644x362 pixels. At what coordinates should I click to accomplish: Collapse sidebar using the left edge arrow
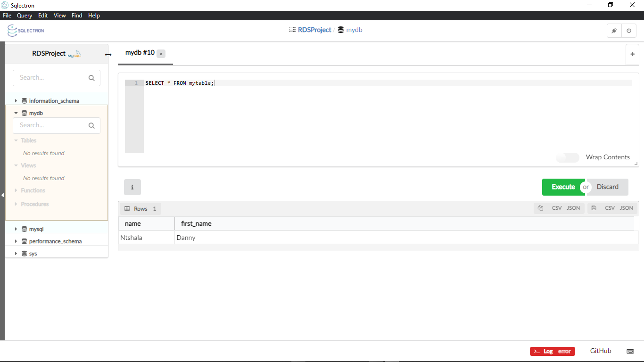click(x=2, y=195)
